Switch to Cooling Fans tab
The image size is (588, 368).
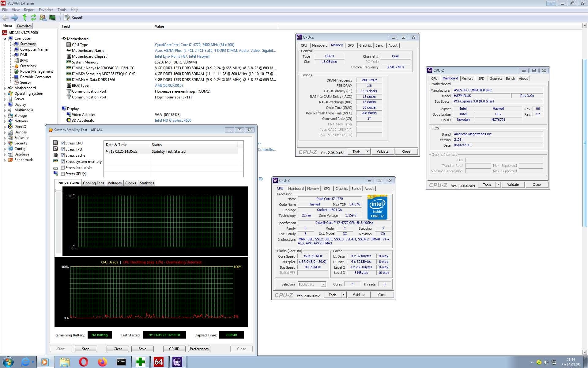click(x=93, y=183)
